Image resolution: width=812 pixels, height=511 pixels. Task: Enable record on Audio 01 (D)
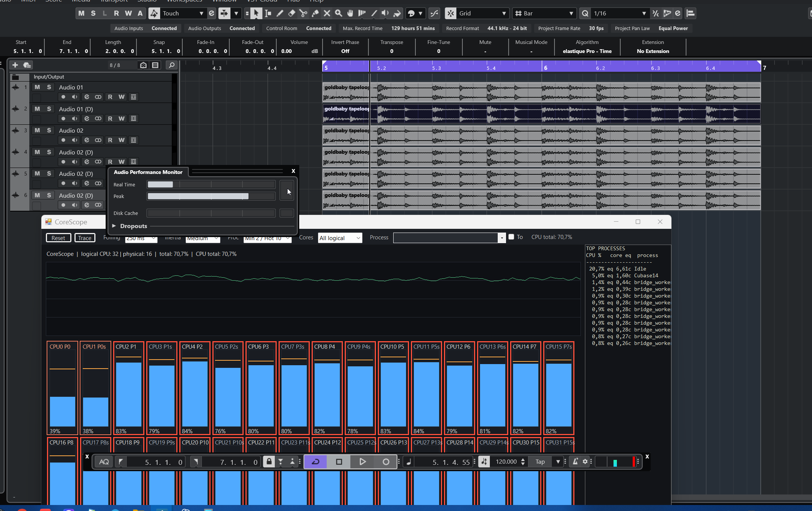[x=63, y=119]
